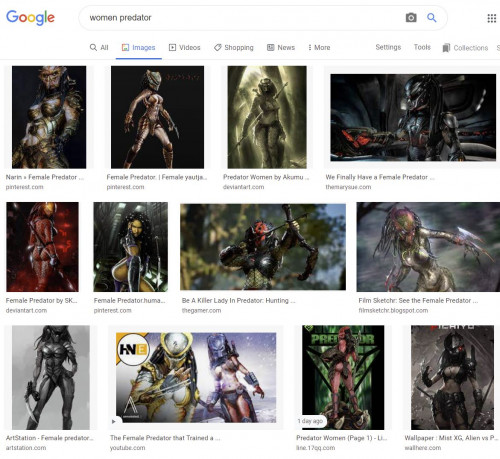Click the thegamer.com source link

point(201,311)
